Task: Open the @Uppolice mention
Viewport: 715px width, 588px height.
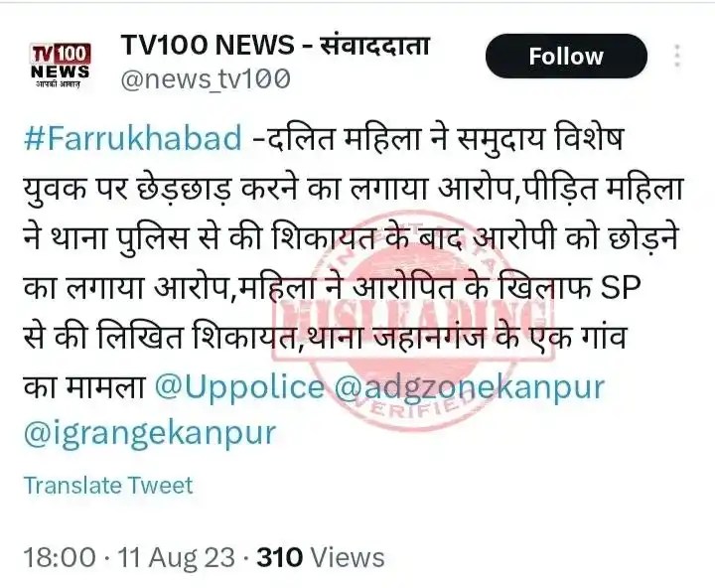Action: tap(240, 387)
